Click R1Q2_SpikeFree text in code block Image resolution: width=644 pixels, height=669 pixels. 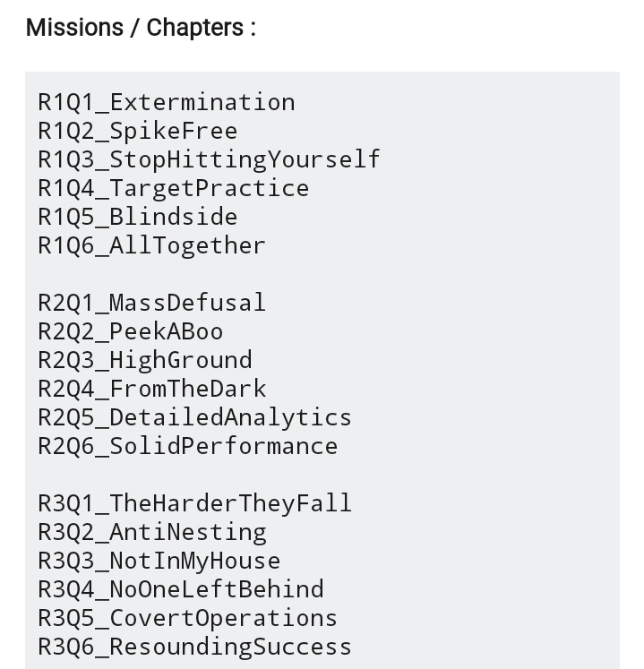click(138, 132)
